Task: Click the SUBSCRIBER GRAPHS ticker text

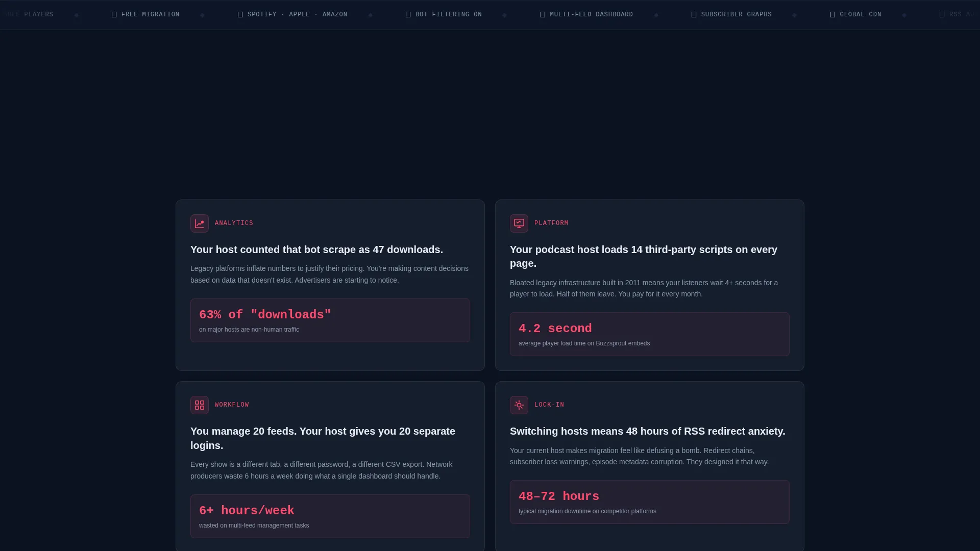Action: pos(737,15)
